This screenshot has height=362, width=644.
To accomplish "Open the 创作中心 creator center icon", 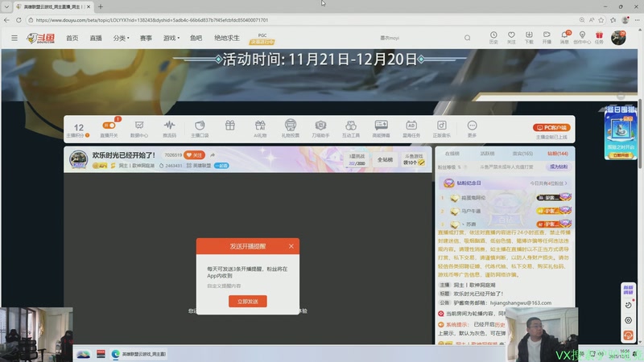I will click(582, 38).
